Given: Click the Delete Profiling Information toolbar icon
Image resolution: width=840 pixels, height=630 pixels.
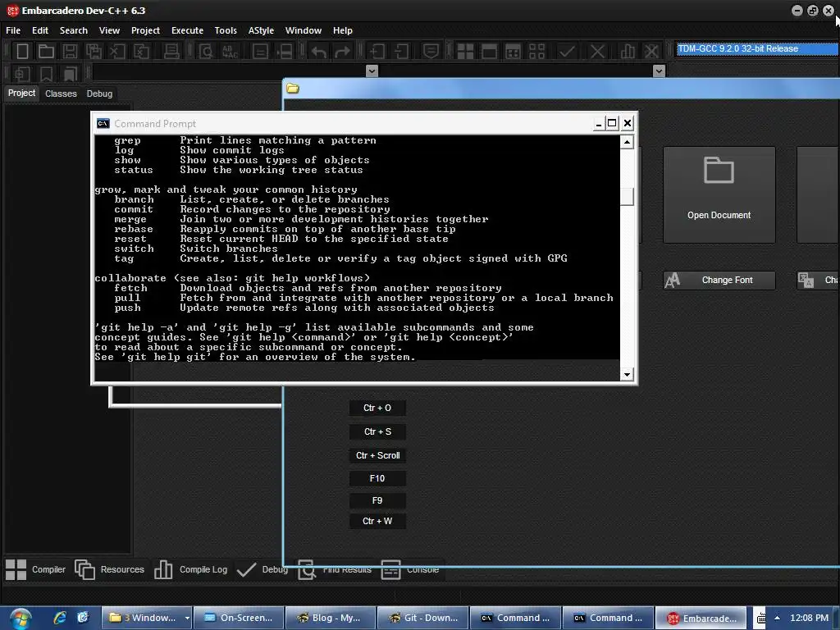Looking at the screenshot, I should click(651, 52).
